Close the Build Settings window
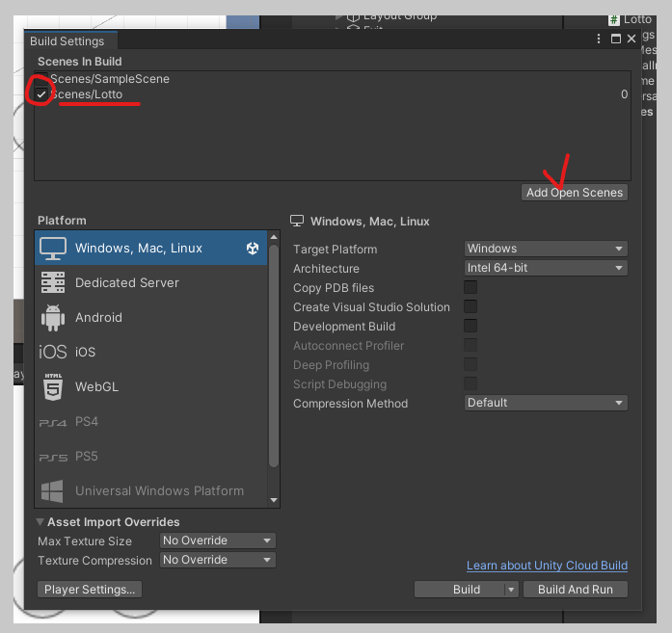 [x=632, y=39]
